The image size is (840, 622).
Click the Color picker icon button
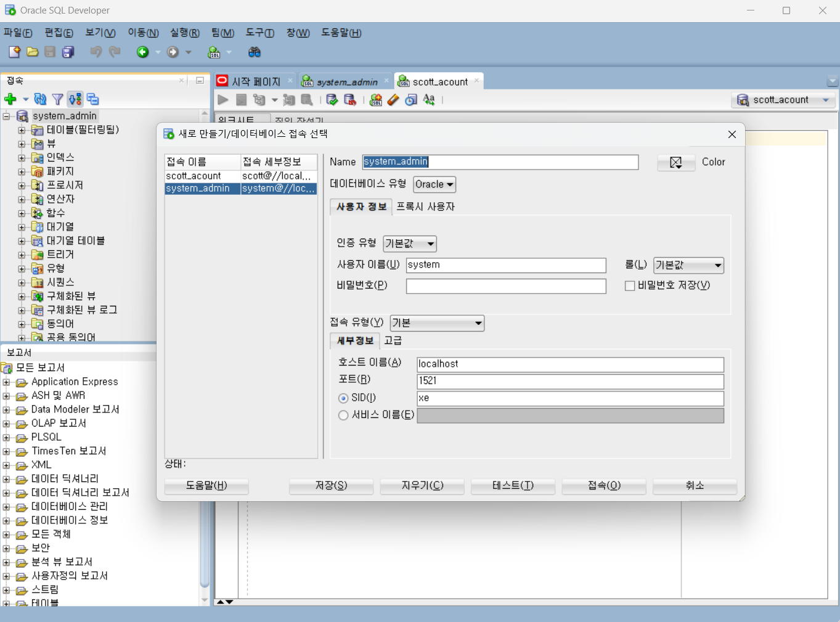[x=676, y=162]
